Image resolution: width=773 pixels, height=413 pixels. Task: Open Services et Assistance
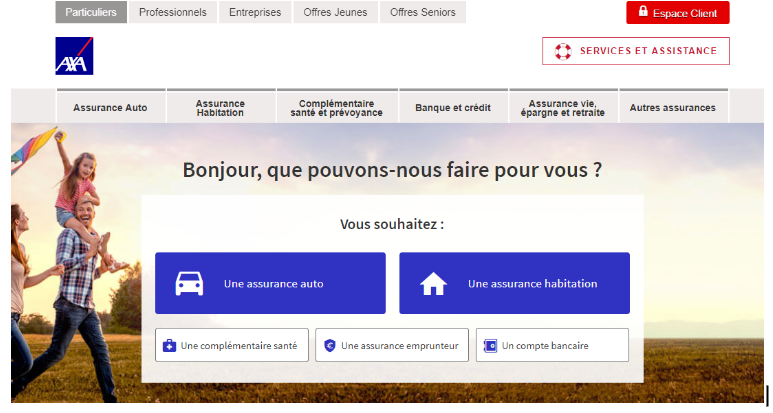pyautogui.click(x=636, y=51)
